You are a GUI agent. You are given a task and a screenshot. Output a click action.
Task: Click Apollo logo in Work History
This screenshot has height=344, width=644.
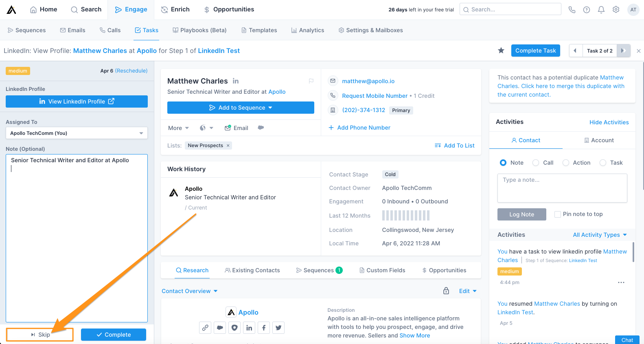click(174, 193)
